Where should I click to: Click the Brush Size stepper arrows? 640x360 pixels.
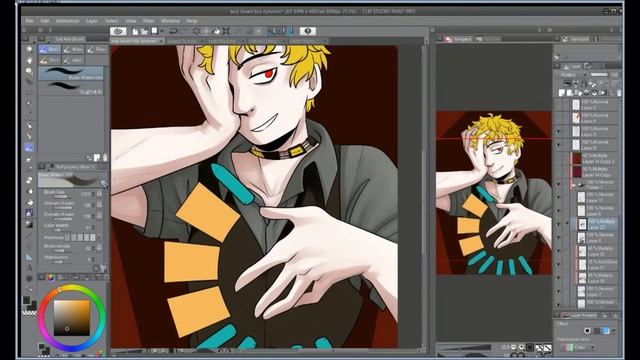(93, 194)
